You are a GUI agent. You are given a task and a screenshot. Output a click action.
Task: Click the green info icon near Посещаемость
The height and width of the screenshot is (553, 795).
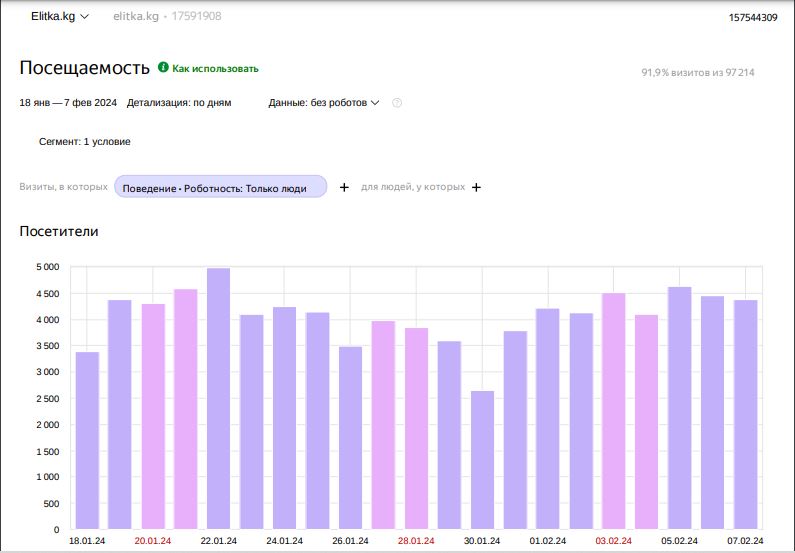[163, 67]
